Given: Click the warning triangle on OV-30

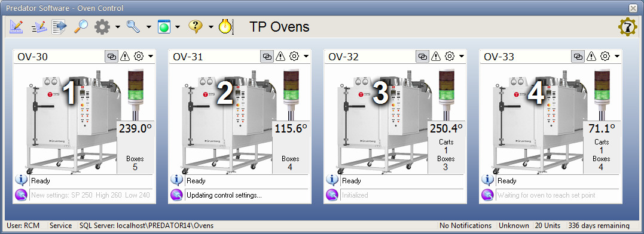Looking at the screenshot, I should [x=125, y=56].
